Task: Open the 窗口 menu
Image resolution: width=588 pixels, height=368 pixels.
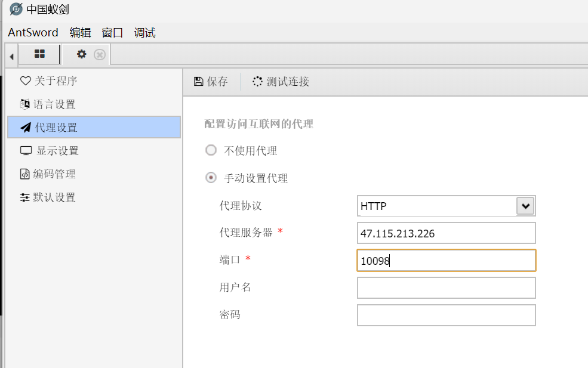Action: click(112, 33)
